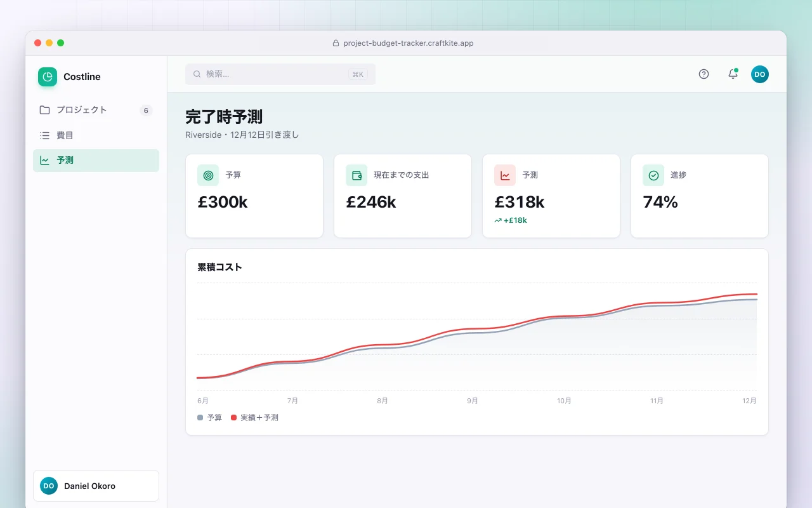Click the 6 badge on プロジェクト
The height and width of the screenshot is (508, 812).
tap(146, 110)
